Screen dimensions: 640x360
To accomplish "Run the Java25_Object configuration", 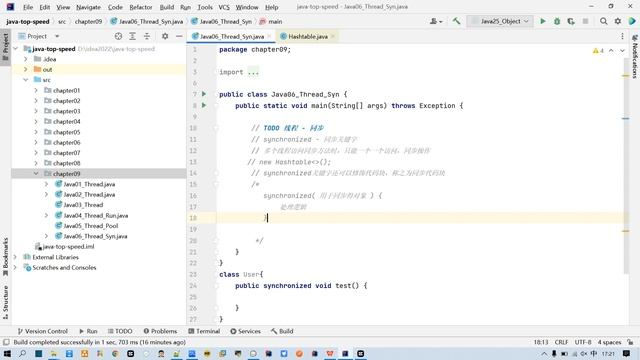I will pos(543,21).
